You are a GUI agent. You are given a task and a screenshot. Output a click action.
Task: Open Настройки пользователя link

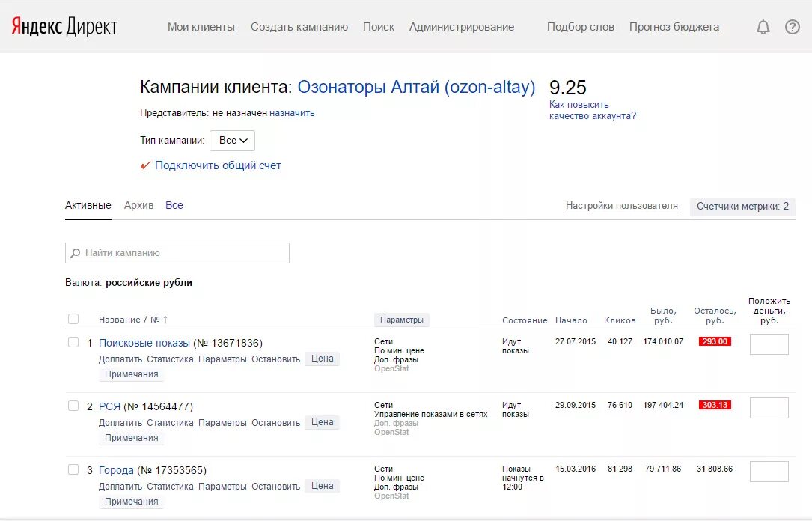(621, 206)
